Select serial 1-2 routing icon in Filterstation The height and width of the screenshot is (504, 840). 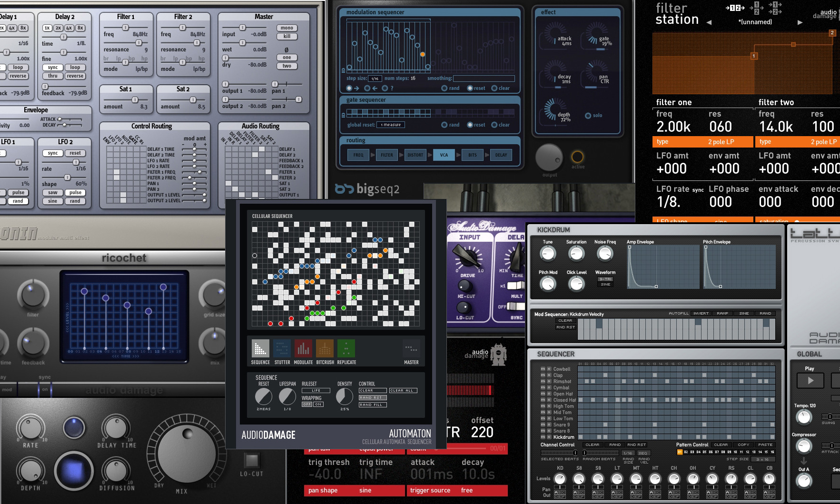(x=735, y=8)
